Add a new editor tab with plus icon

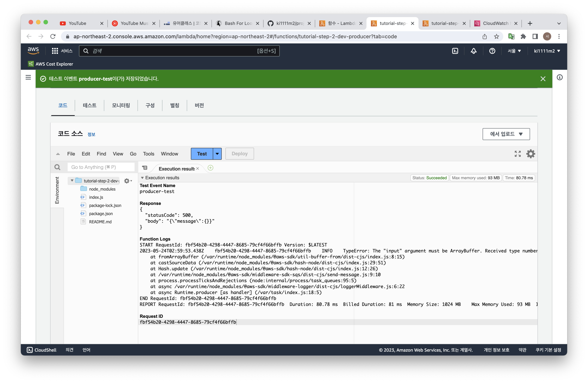[210, 168]
